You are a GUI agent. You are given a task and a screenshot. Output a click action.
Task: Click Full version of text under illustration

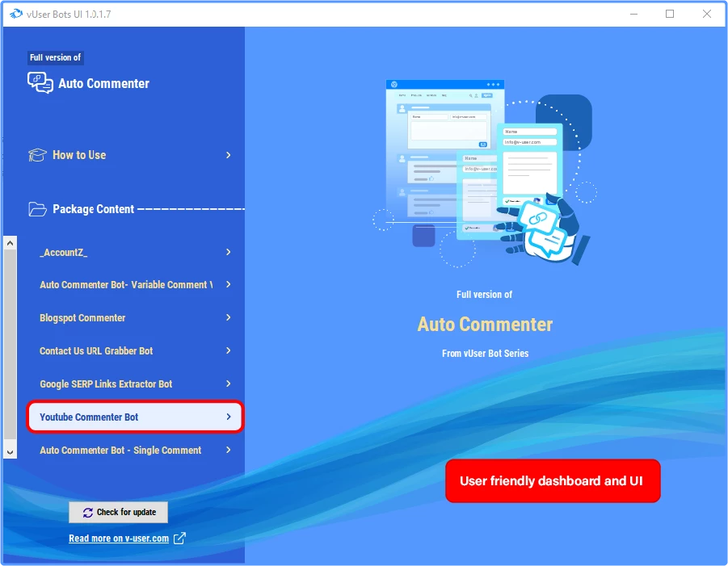pyautogui.click(x=484, y=295)
